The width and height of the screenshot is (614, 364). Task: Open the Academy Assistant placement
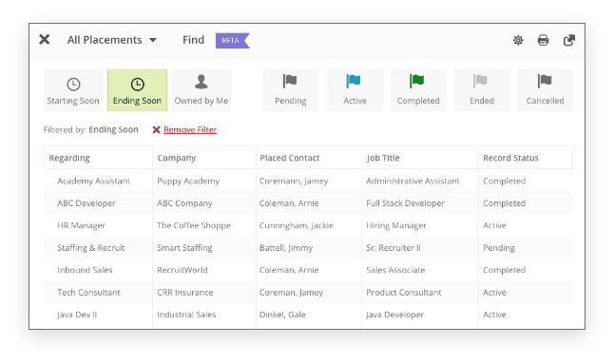[x=93, y=181]
